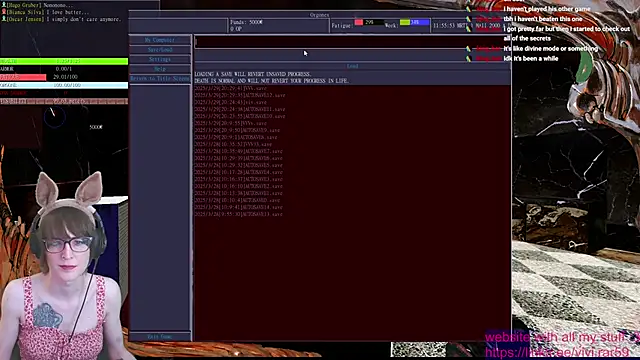Click the Bianca Silva chat log line
Image resolution: width=640 pixels, height=360 pixels.
pyautogui.click(x=46, y=12)
